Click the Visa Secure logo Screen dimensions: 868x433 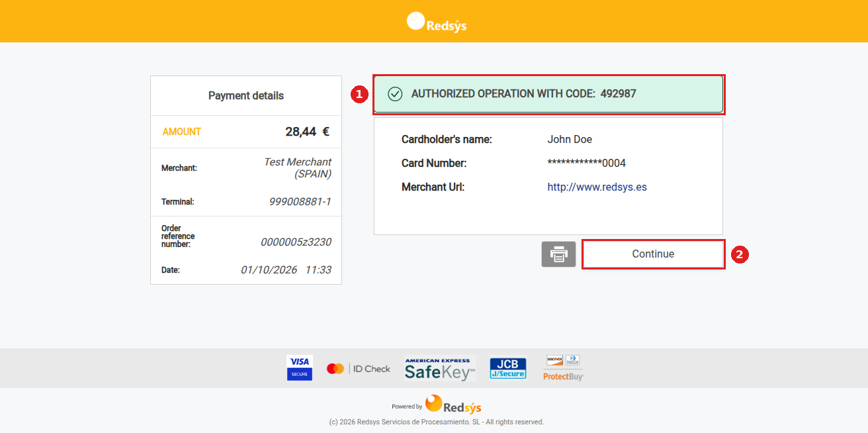point(299,368)
